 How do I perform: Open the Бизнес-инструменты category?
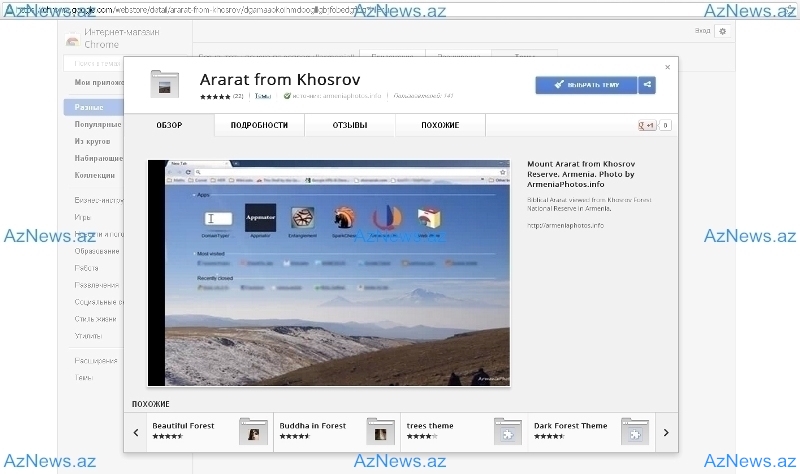point(99,201)
